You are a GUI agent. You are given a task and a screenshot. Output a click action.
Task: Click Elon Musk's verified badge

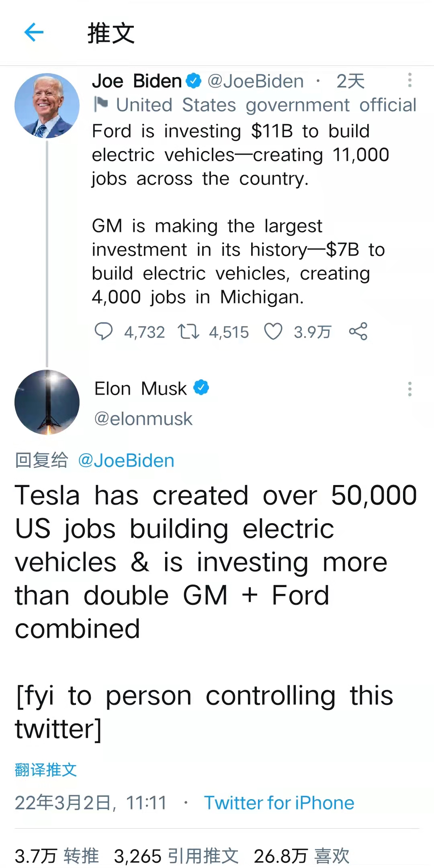201,388
